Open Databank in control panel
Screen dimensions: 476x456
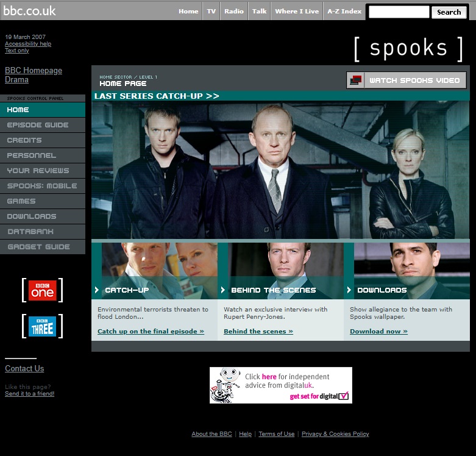coord(43,231)
